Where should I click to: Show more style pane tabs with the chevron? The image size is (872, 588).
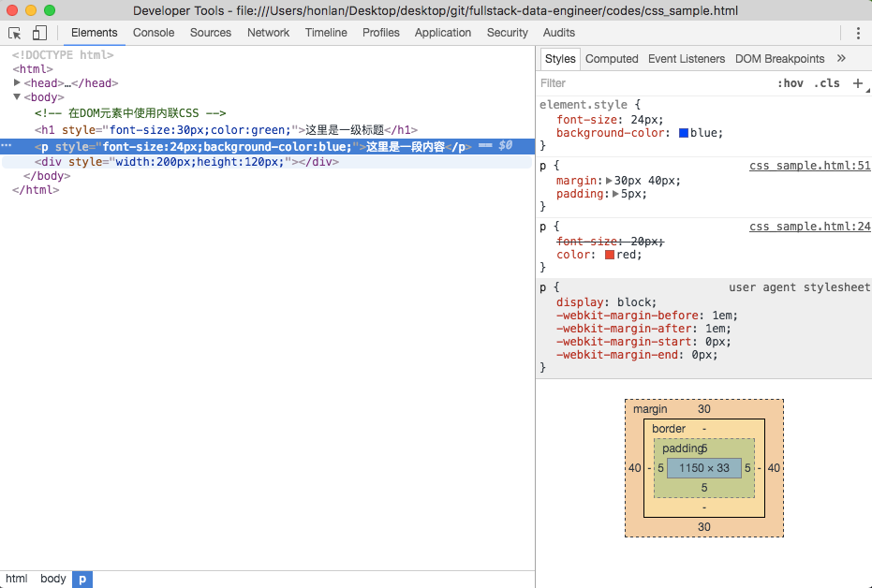pyautogui.click(x=841, y=58)
